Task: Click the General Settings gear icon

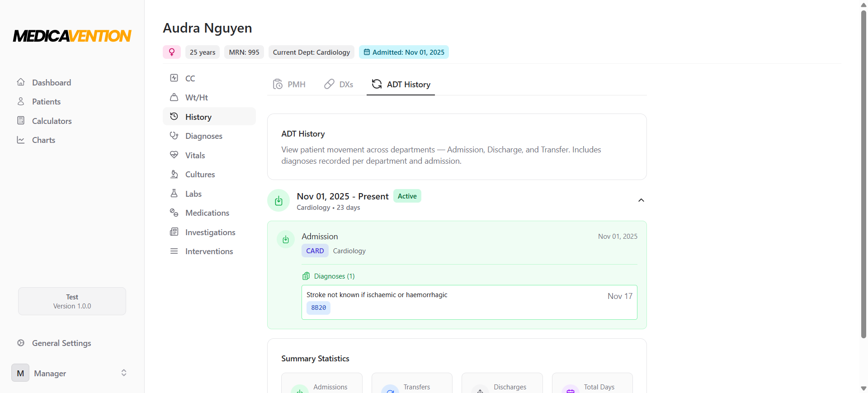Action: 21,343
